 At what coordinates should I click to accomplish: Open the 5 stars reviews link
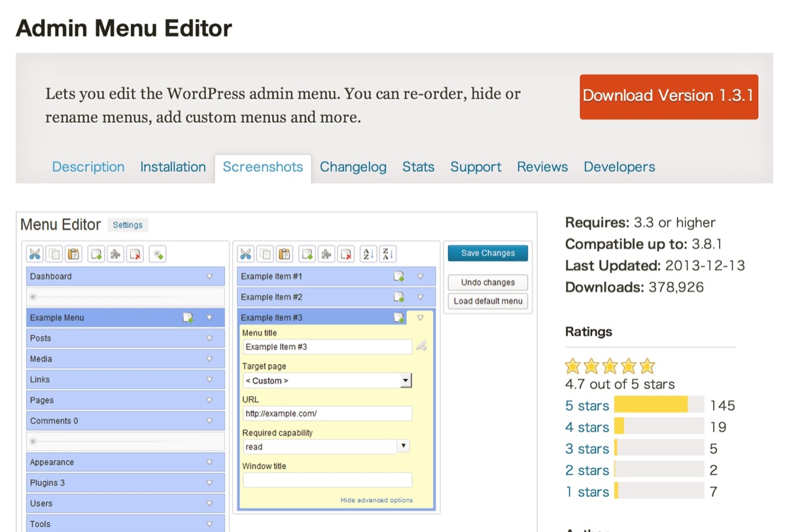click(587, 406)
